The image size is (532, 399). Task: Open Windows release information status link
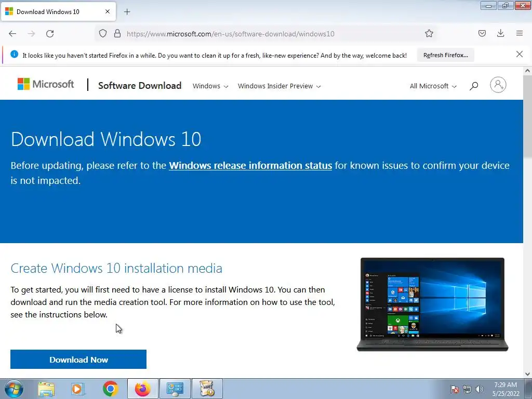point(250,166)
